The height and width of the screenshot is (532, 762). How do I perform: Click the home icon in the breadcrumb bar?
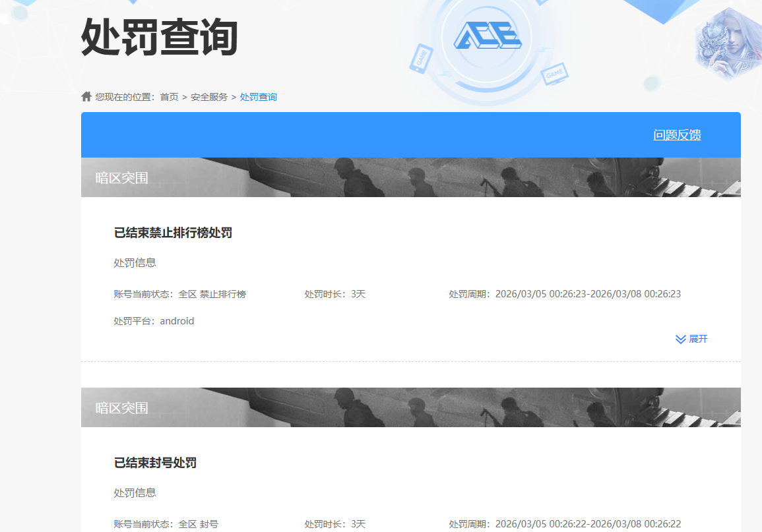tap(86, 96)
